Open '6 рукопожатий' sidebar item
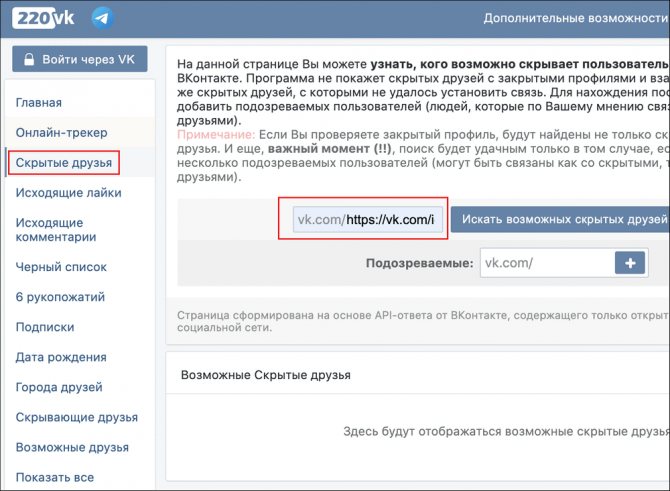Viewport: 670px width, 491px height. [60, 297]
